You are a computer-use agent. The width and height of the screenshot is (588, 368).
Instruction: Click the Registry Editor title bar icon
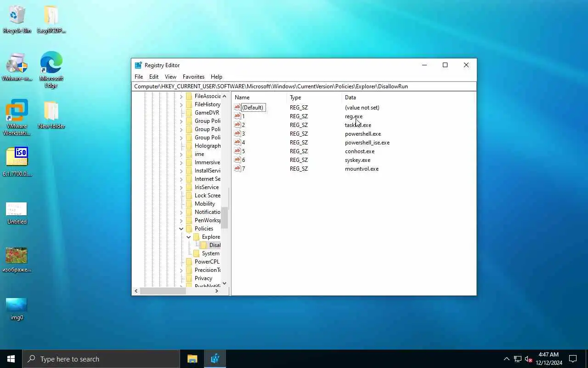[x=138, y=65]
